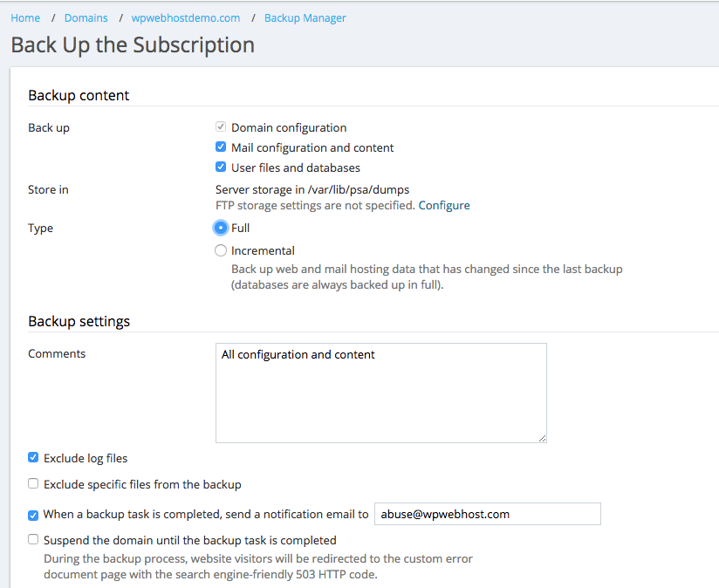719x588 pixels.
Task: Select the Full backup type
Action: point(221,228)
